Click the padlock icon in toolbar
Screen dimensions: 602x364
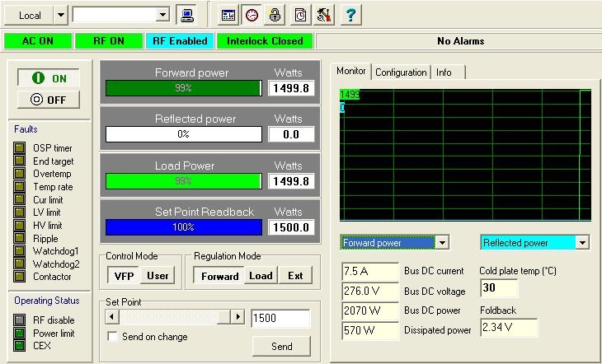(275, 15)
